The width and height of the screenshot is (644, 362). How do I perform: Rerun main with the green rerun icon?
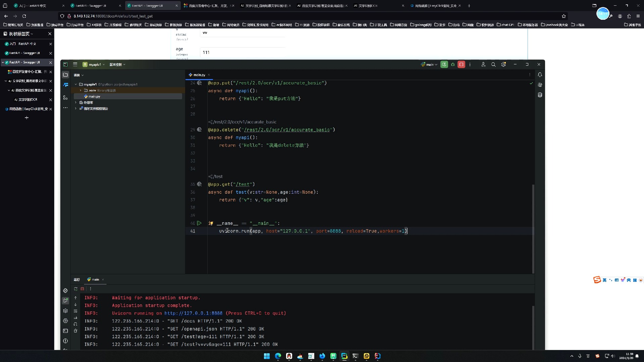point(444,64)
